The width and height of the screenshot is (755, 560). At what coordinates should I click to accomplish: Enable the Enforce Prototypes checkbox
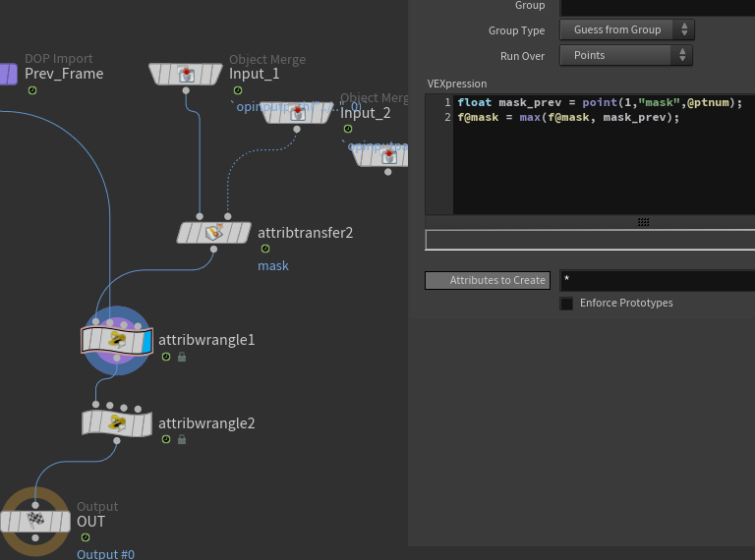point(566,304)
